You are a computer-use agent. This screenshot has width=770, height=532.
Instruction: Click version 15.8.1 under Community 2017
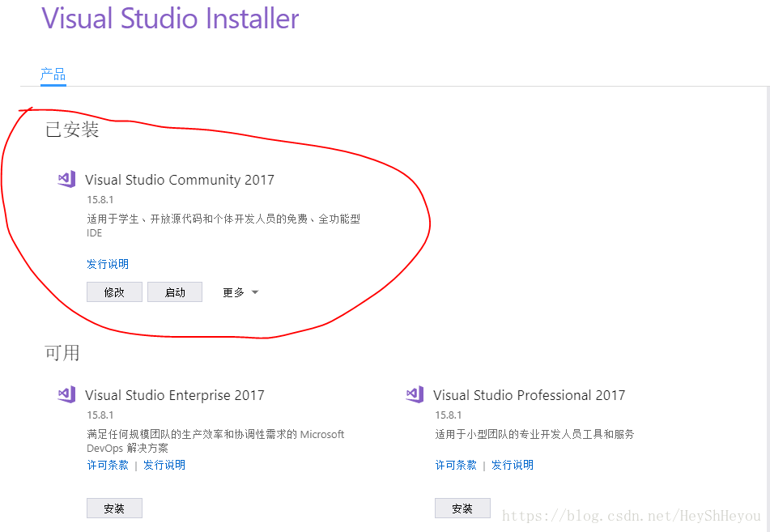point(100,200)
